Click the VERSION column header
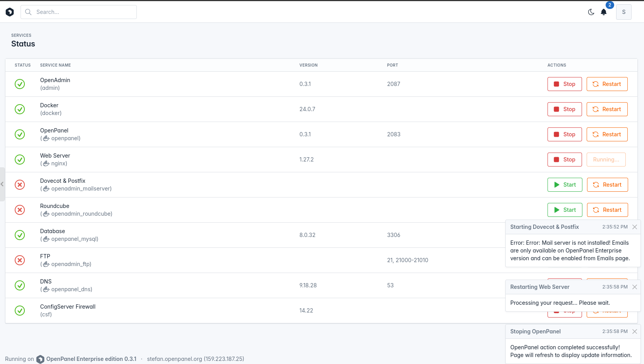Viewport: 644px width, 364px height. [x=308, y=65]
